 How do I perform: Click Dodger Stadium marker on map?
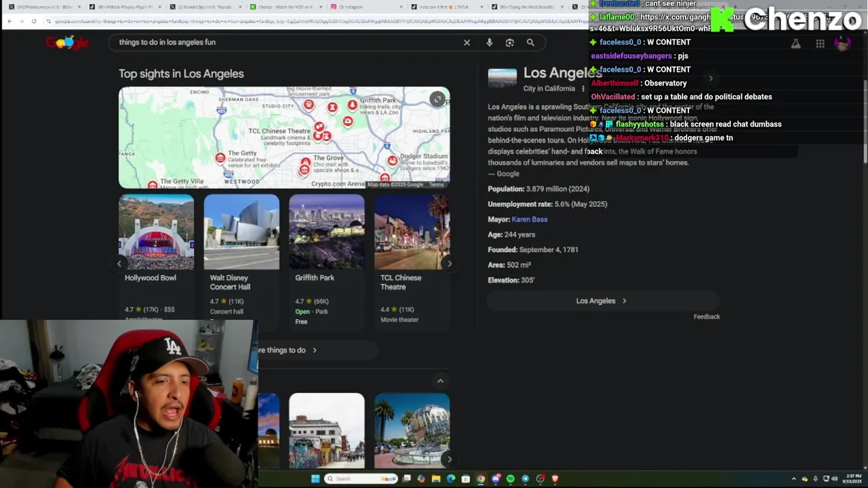(x=393, y=161)
